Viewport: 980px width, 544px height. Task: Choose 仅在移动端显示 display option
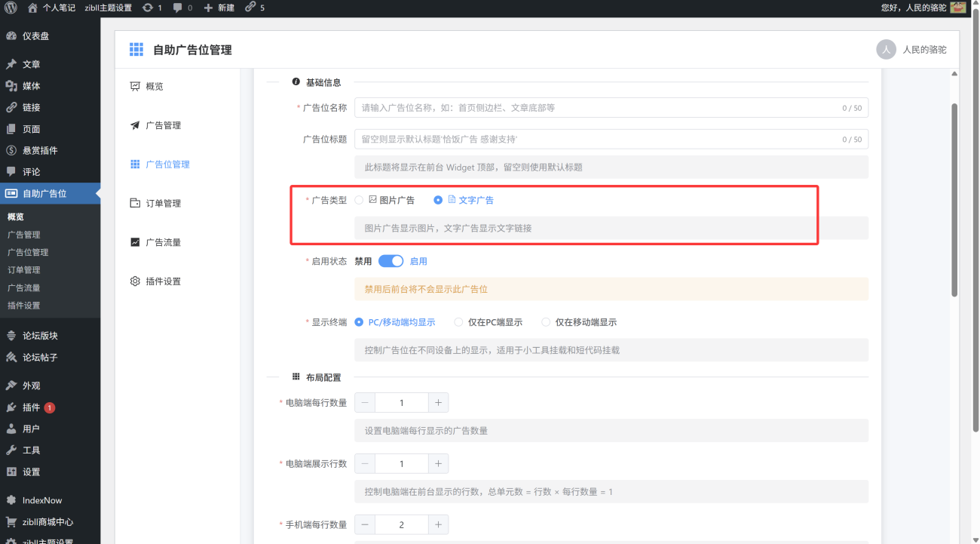[546, 321]
